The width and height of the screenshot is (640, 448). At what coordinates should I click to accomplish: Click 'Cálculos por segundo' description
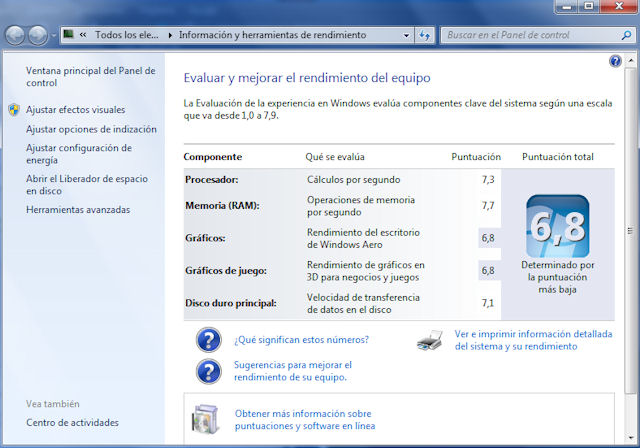point(353,180)
